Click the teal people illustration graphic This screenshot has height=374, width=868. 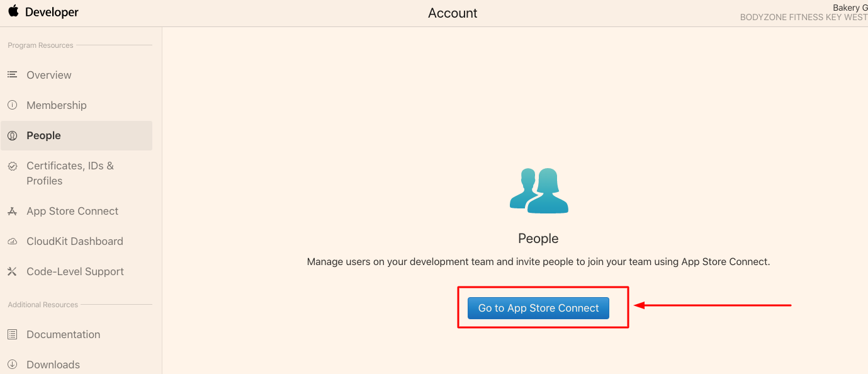tap(539, 190)
